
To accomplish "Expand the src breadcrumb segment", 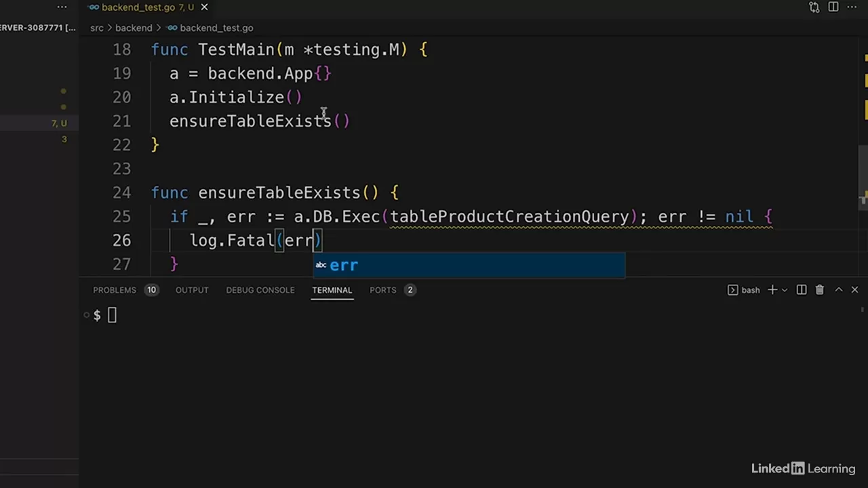I will [x=97, y=28].
